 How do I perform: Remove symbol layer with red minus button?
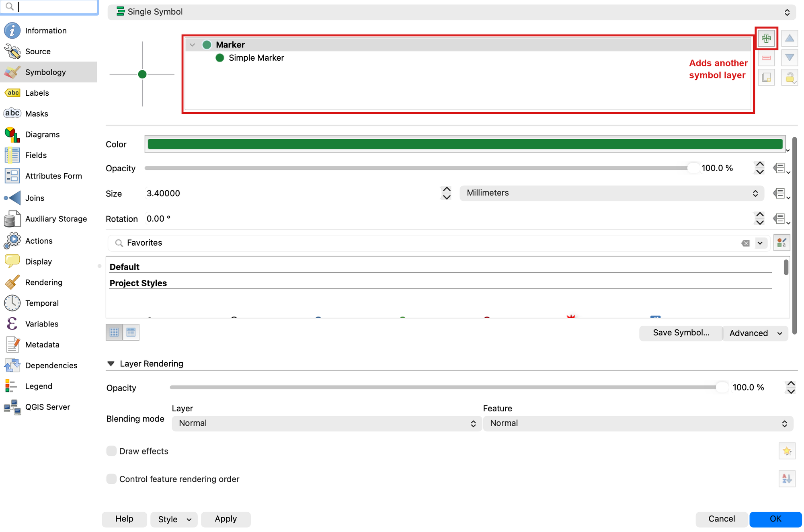(x=766, y=58)
